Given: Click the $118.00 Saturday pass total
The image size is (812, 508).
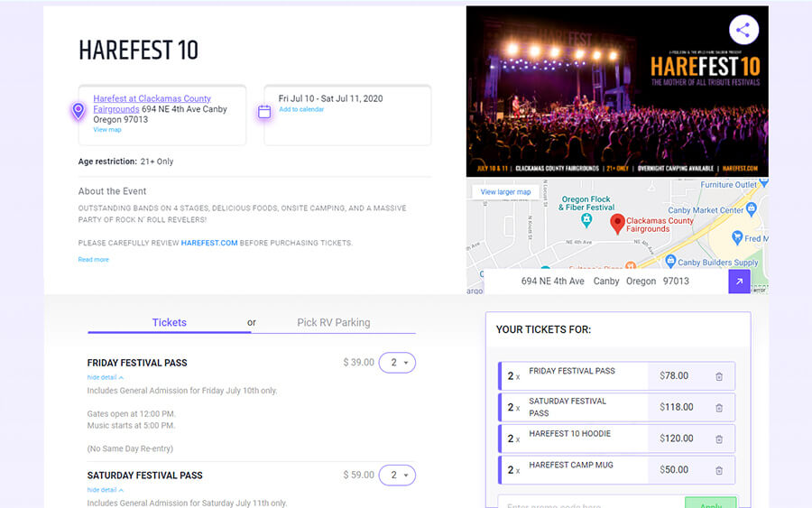Looking at the screenshot, I should (x=677, y=407).
